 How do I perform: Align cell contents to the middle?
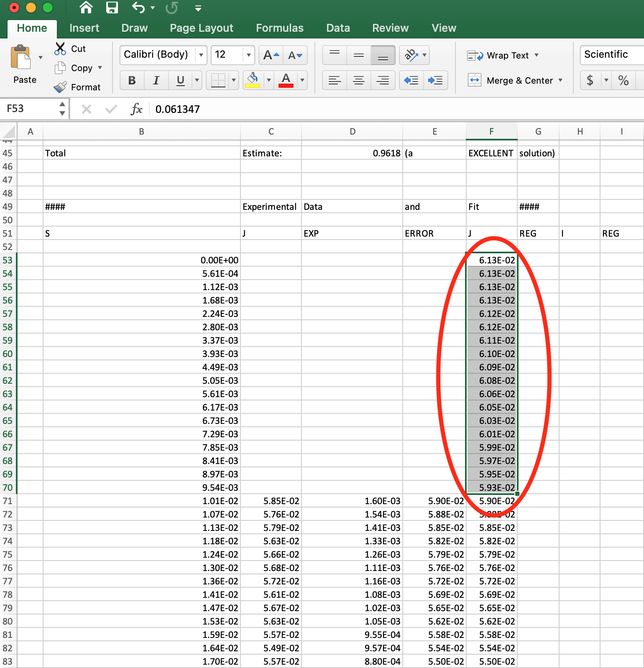359,55
